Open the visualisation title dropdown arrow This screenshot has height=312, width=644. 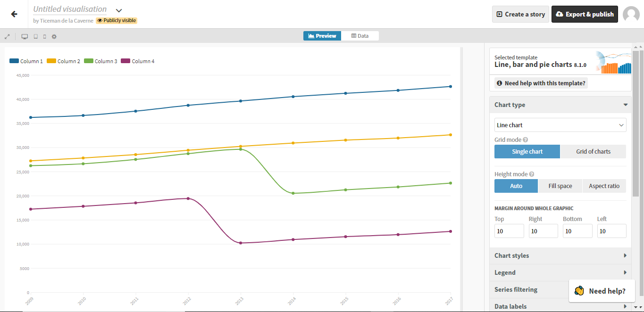(119, 10)
